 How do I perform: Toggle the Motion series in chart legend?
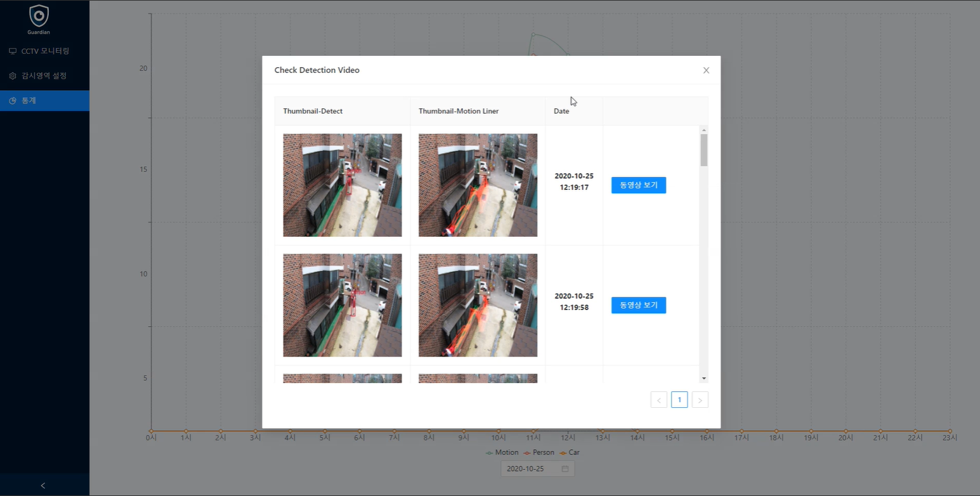(x=502, y=452)
